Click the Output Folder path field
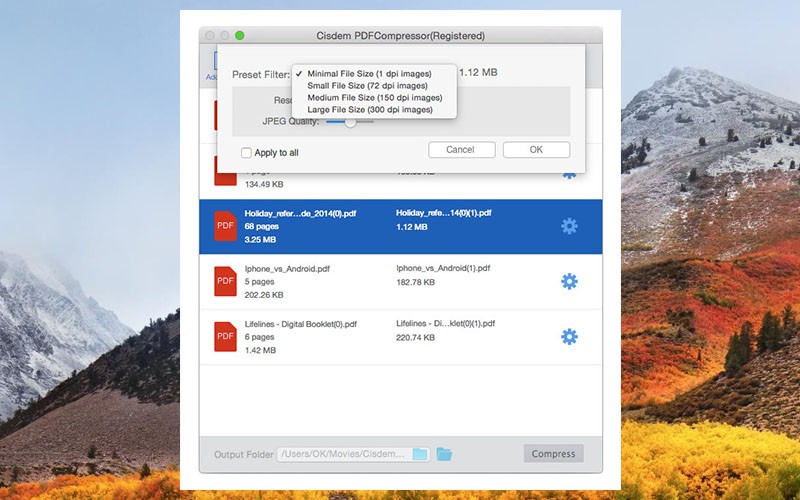This screenshot has width=800, height=500. (353, 454)
